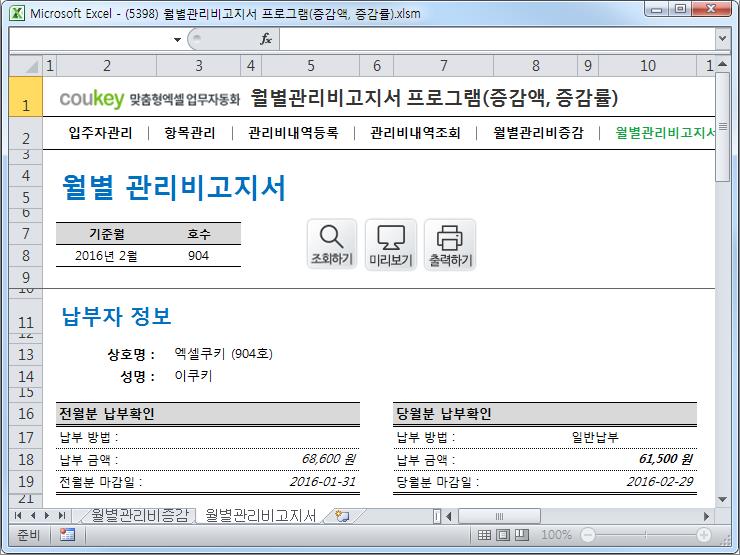
Task: Click the formula bar input field
Action: [x=497, y=39]
